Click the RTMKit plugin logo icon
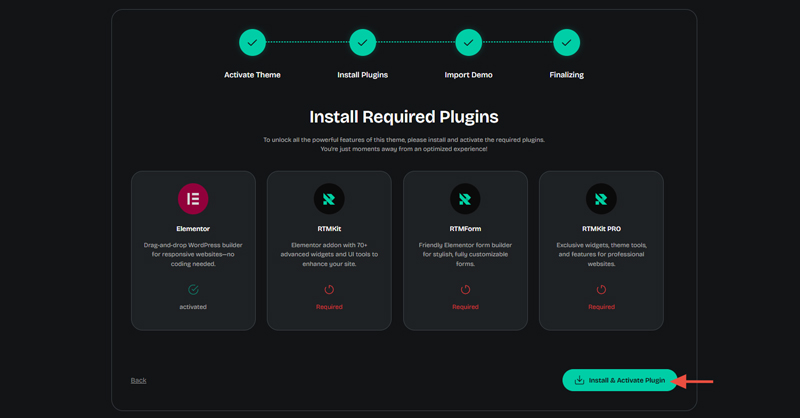 (329, 199)
